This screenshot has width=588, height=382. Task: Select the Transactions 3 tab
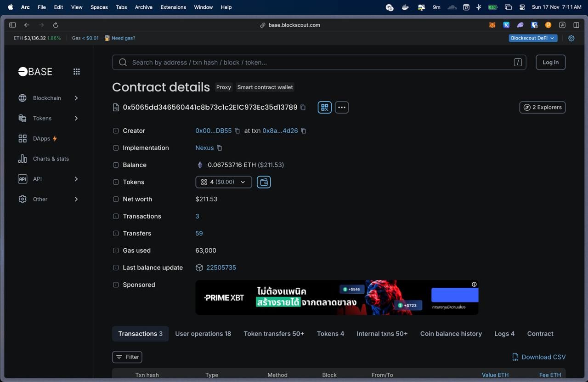[141, 334]
